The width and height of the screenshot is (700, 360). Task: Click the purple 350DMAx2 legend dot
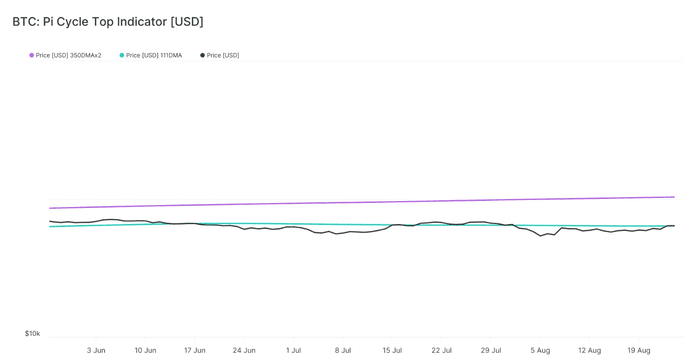tap(32, 55)
